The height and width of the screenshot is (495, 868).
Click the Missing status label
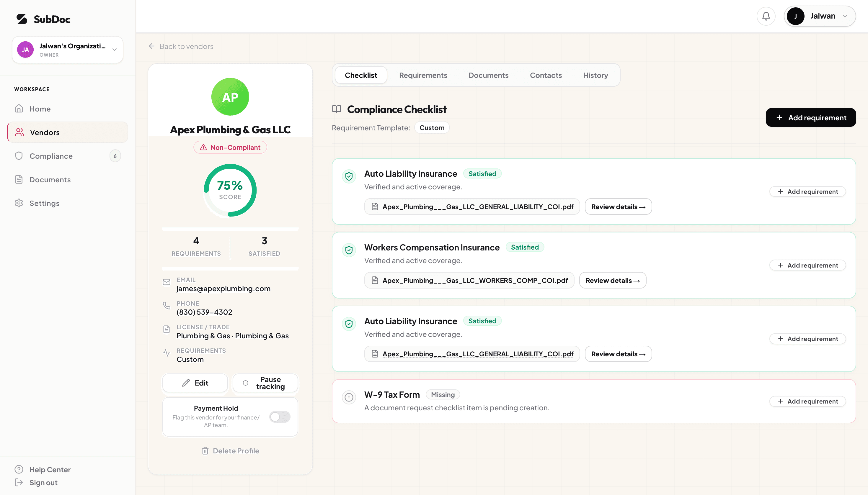443,395
